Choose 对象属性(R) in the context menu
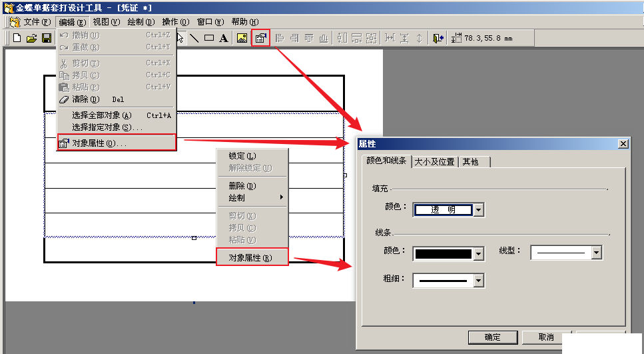 [252, 257]
